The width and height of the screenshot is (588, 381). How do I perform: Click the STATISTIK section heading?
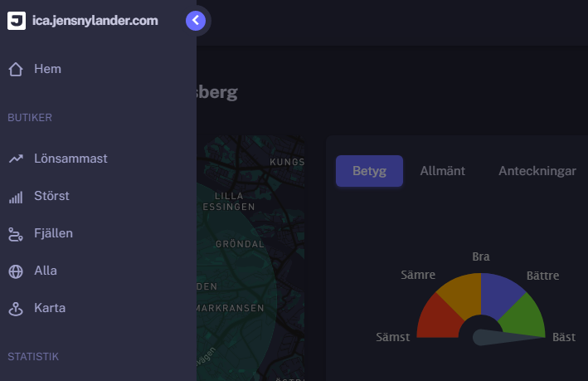[33, 357]
